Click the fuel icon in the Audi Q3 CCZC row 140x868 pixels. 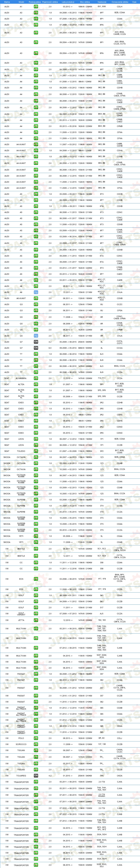point(36,304)
